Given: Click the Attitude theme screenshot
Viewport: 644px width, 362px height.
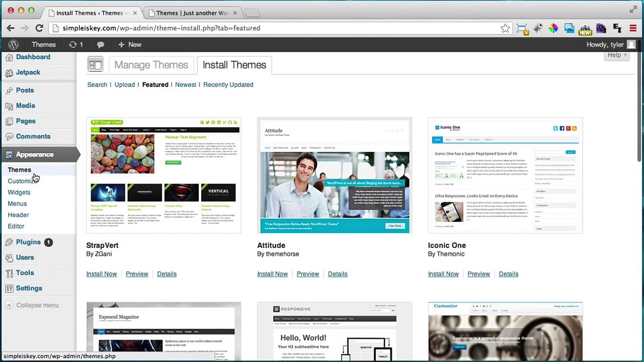Looking at the screenshot, I should (335, 175).
